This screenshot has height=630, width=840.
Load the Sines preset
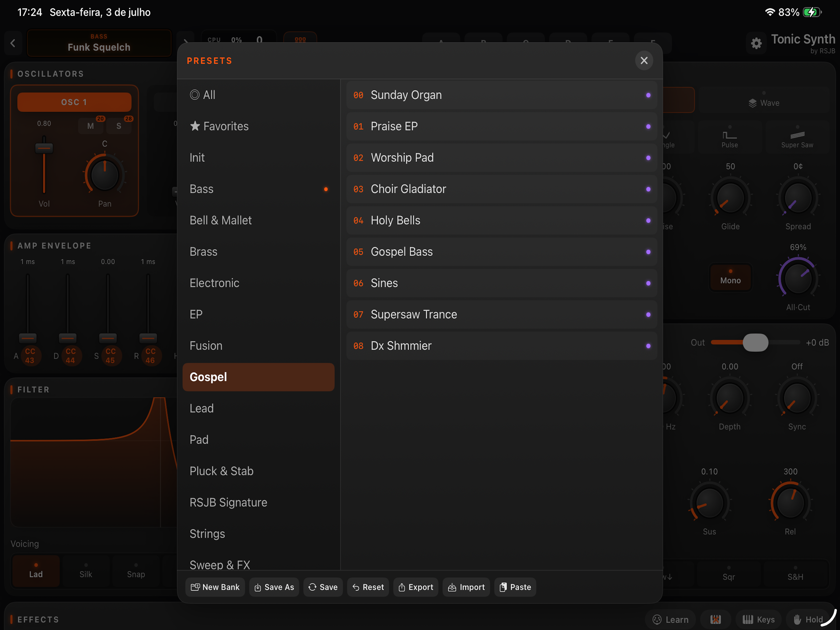501,283
